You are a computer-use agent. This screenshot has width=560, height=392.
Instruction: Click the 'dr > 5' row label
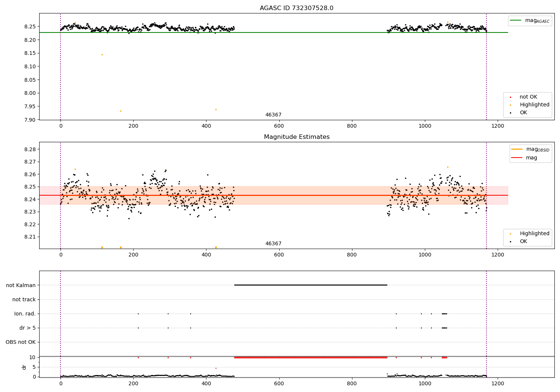click(28, 328)
